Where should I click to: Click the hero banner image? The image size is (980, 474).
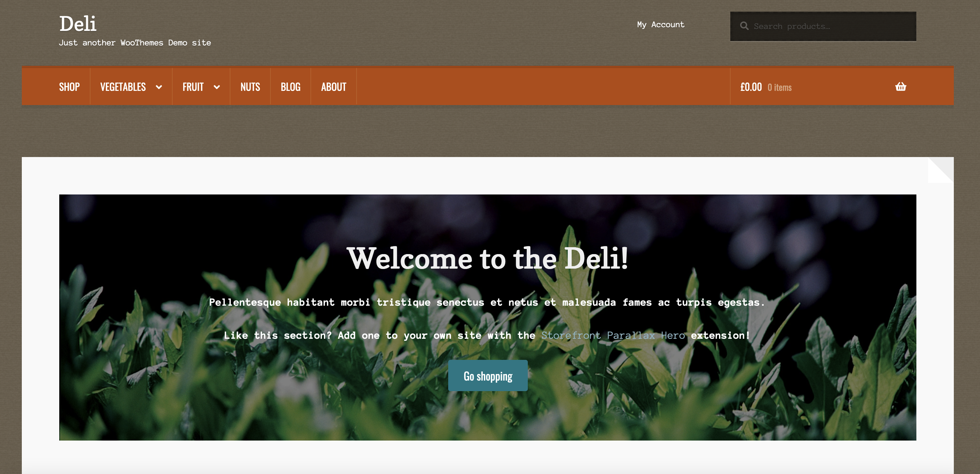click(x=487, y=318)
